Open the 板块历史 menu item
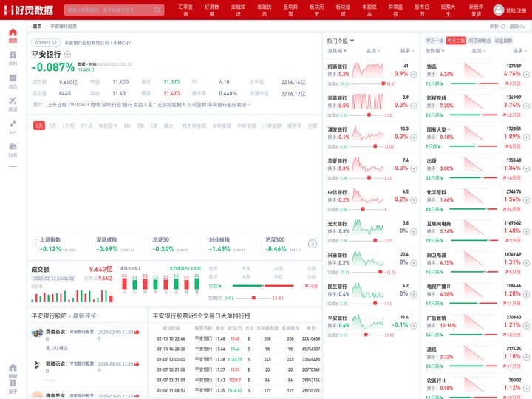Screen dimensions: 532x399 coord(317,10)
